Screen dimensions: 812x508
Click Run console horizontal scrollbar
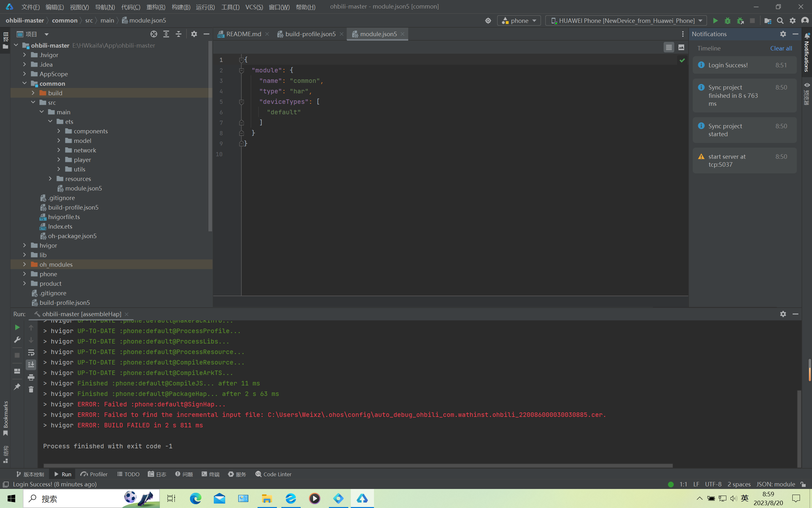tap(358, 466)
